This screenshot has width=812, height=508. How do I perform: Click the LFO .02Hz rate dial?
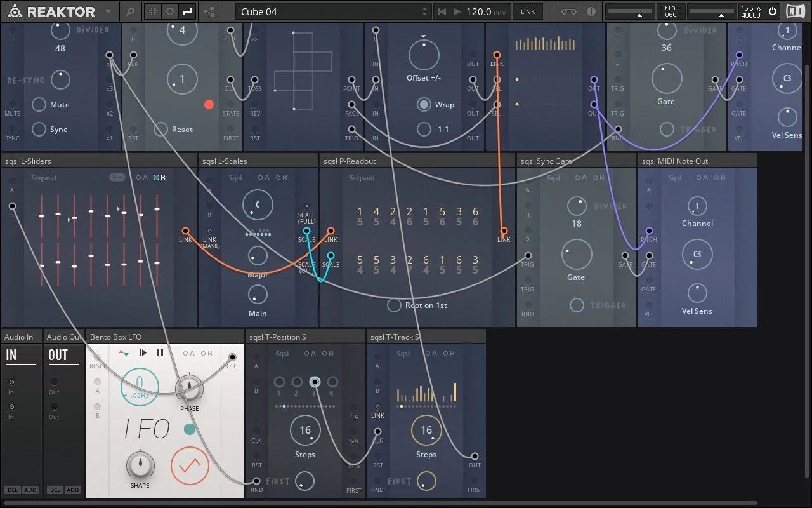coord(140,387)
